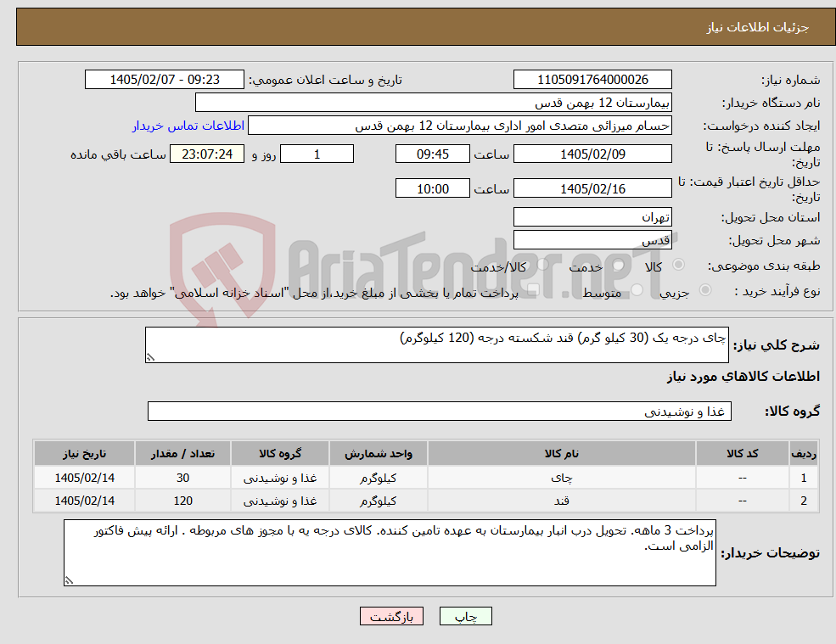Click the چاپ print button
This screenshot has width=836, height=644.
465,616
